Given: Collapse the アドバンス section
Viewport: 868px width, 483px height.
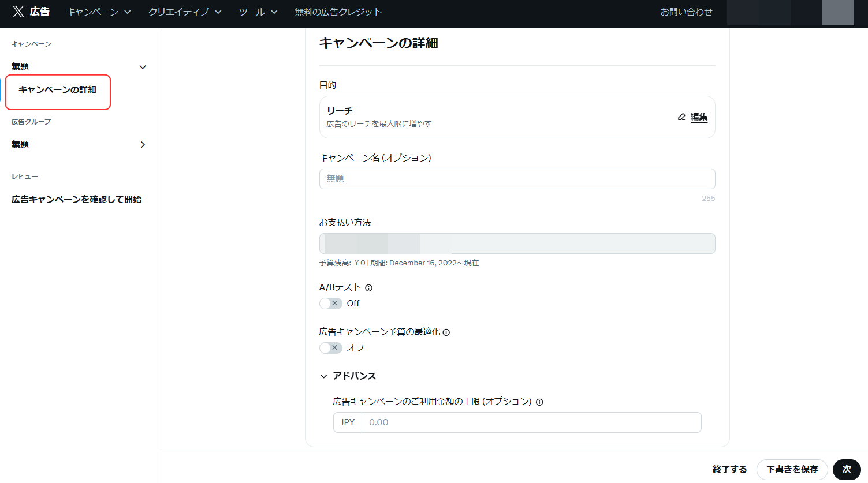Looking at the screenshot, I should tap(323, 375).
